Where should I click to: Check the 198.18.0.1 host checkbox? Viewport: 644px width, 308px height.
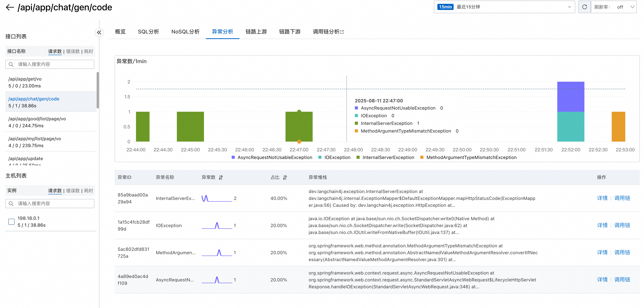point(11,222)
